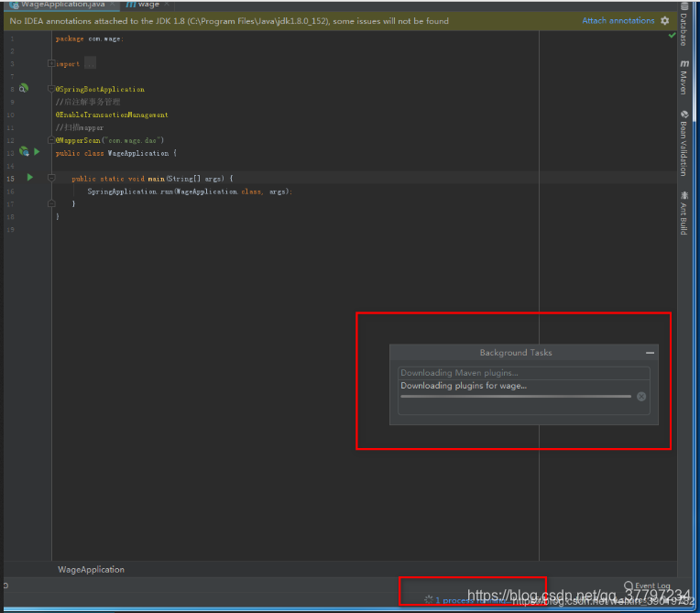Open the Ant Build tool window
Viewport: 700px width, 613px height.
[x=684, y=213]
